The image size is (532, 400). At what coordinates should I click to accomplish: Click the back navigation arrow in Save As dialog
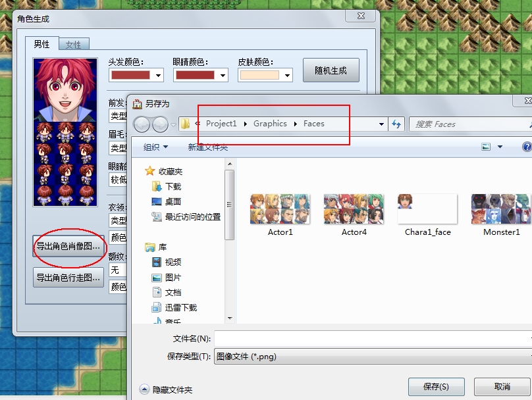tap(142, 124)
